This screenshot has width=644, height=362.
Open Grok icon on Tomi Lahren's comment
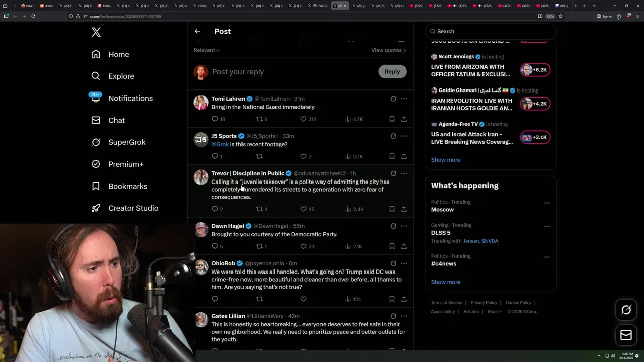393,99
